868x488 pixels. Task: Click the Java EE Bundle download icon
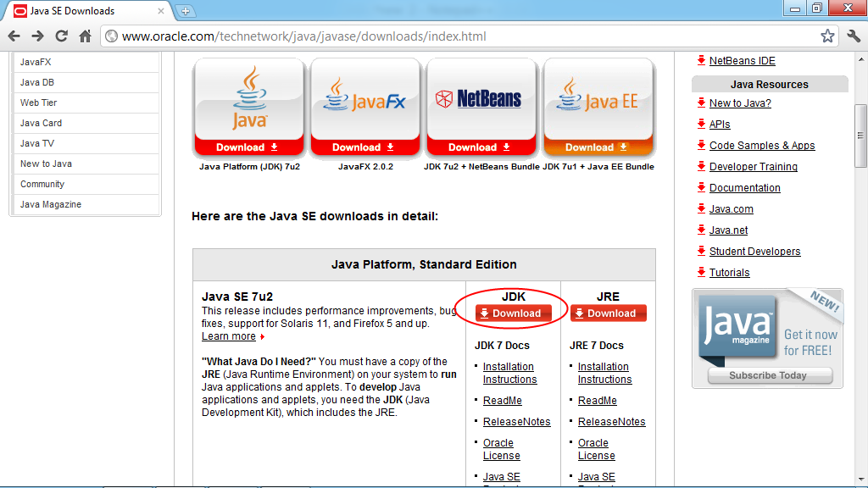pyautogui.click(x=598, y=107)
